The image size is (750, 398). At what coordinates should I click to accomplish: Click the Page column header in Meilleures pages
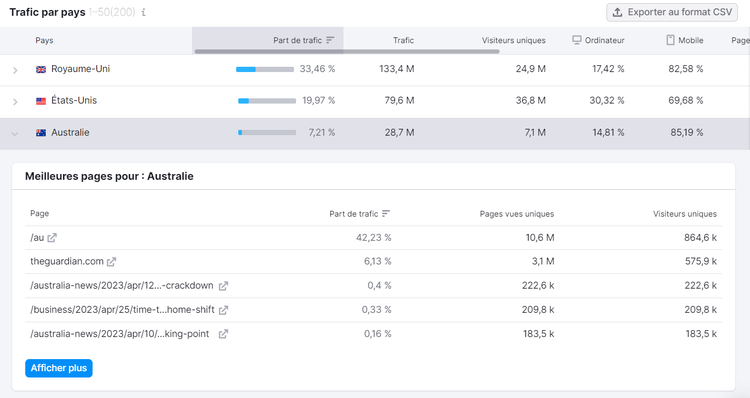pyautogui.click(x=40, y=213)
